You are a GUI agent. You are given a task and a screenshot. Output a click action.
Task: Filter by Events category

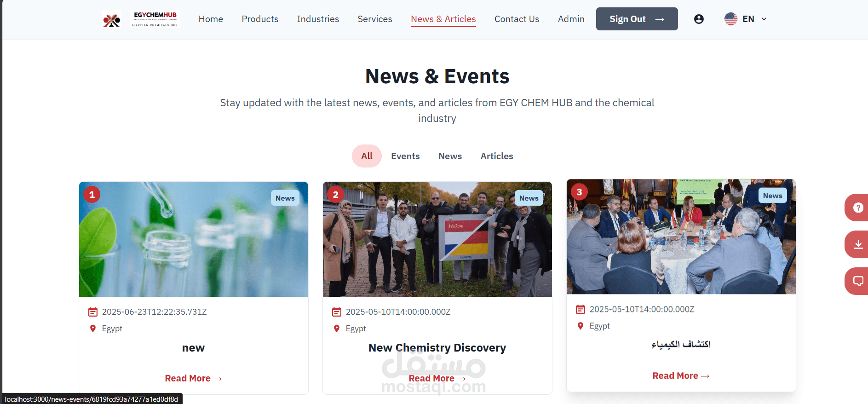point(405,156)
